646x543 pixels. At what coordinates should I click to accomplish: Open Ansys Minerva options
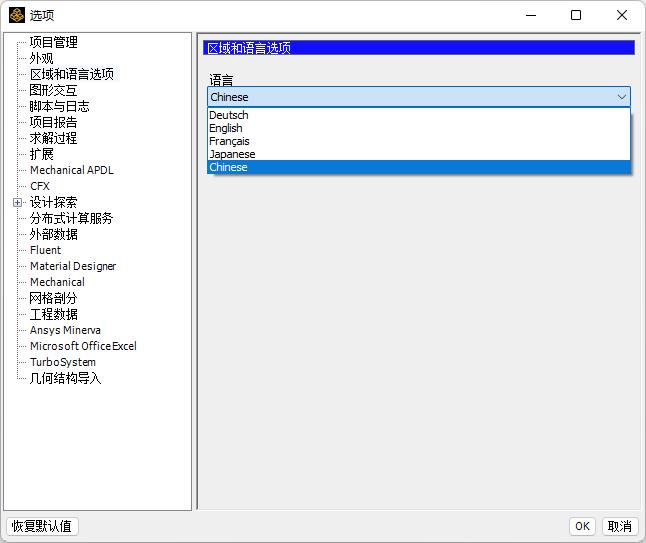[x=65, y=330]
